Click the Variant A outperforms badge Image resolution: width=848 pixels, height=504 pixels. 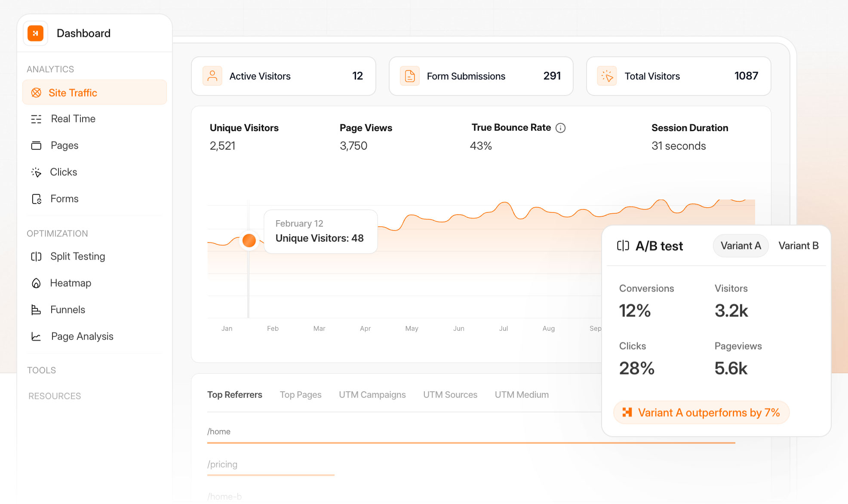point(701,413)
